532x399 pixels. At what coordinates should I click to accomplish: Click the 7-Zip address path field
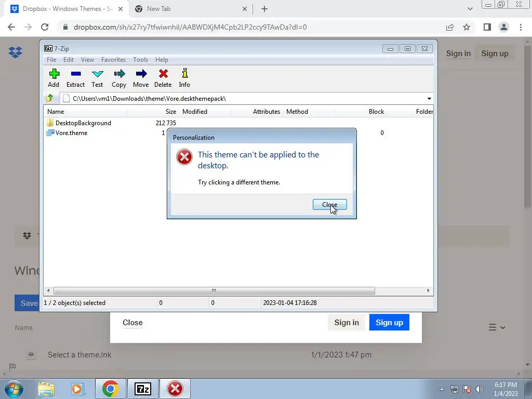pyautogui.click(x=243, y=98)
